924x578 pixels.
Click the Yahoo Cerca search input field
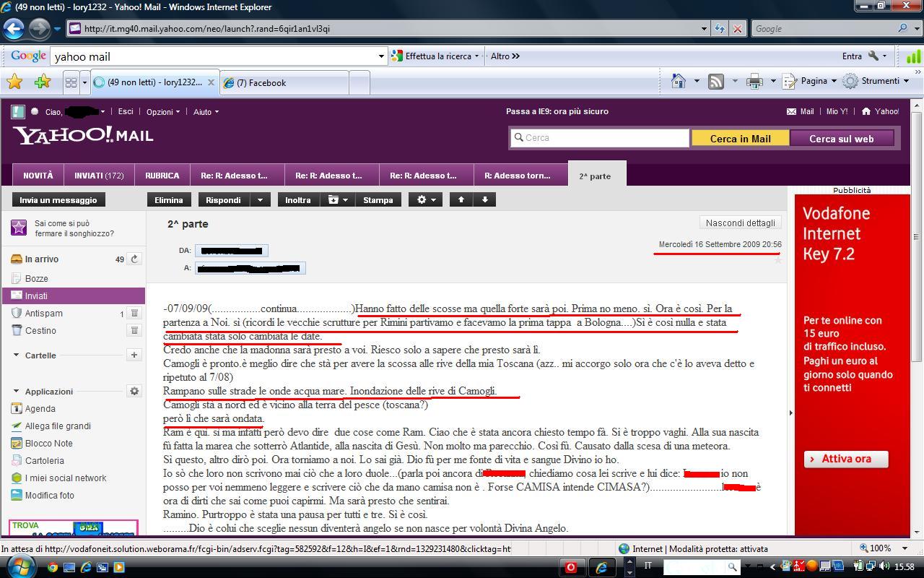(x=599, y=138)
